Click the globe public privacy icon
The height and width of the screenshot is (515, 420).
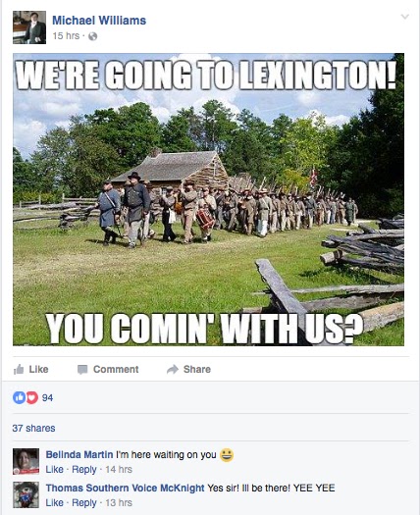(x=92, y=36)
